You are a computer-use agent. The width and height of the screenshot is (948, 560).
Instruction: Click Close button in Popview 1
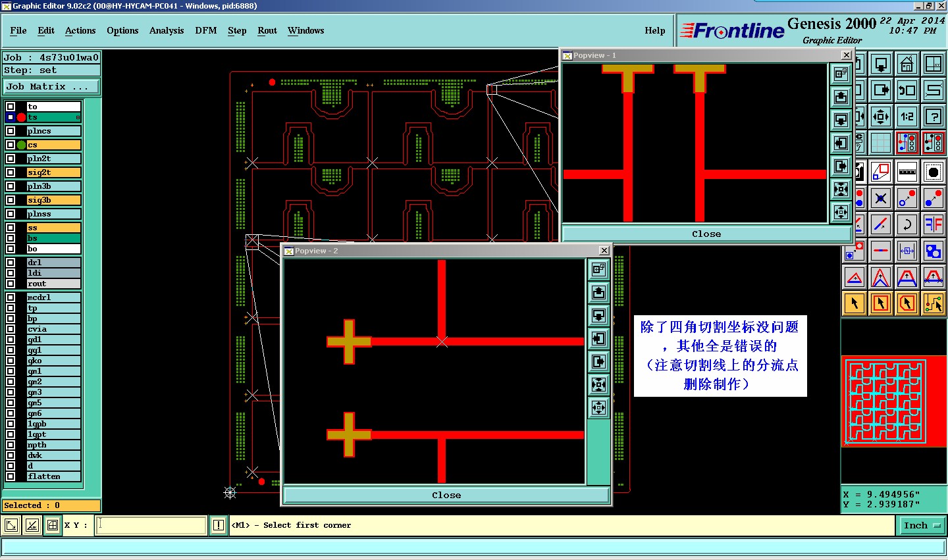[706, 234]
